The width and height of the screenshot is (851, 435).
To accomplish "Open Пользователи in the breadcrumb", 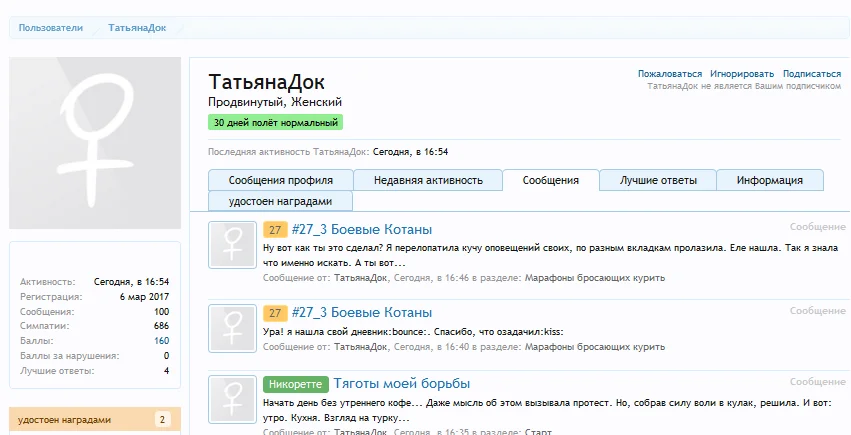I will click(x=50, y=28).
